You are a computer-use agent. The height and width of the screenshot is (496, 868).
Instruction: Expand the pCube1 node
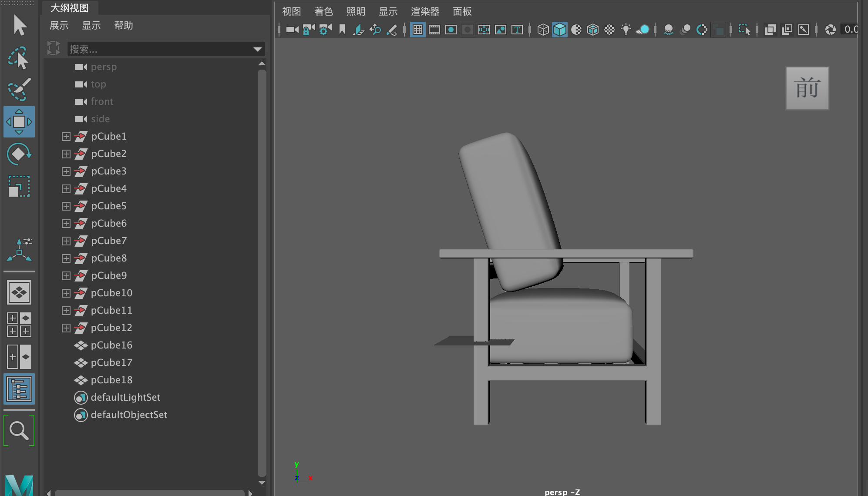tap(66, 137)
